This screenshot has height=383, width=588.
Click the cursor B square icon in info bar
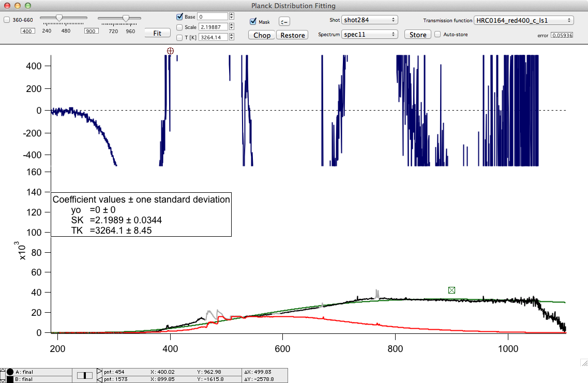pyautogui.click(x=10, y=379)
